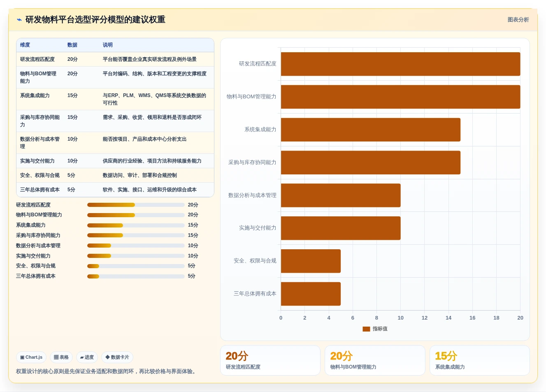
Task: Select table cell 采购与库存协同能力
Action: [40, 121]
